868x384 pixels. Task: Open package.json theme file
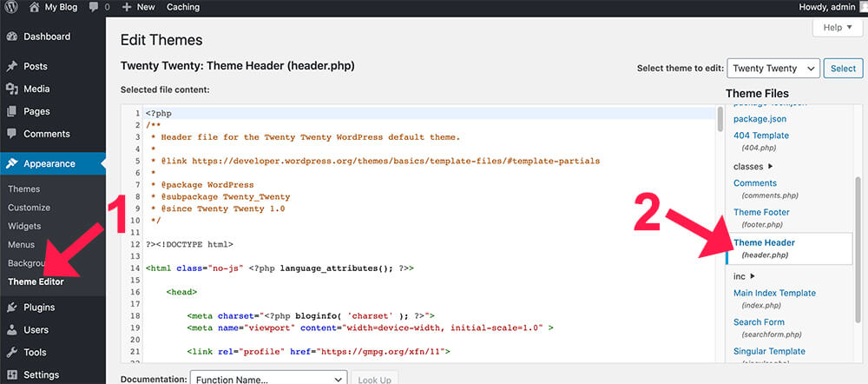759,119
